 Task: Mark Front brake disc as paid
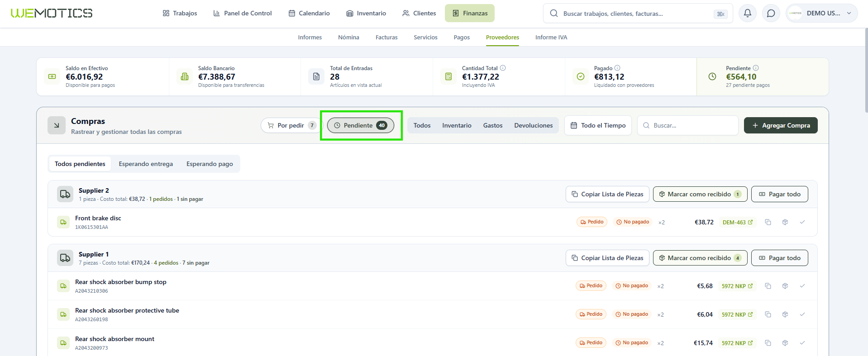click(x=802, y=222)
